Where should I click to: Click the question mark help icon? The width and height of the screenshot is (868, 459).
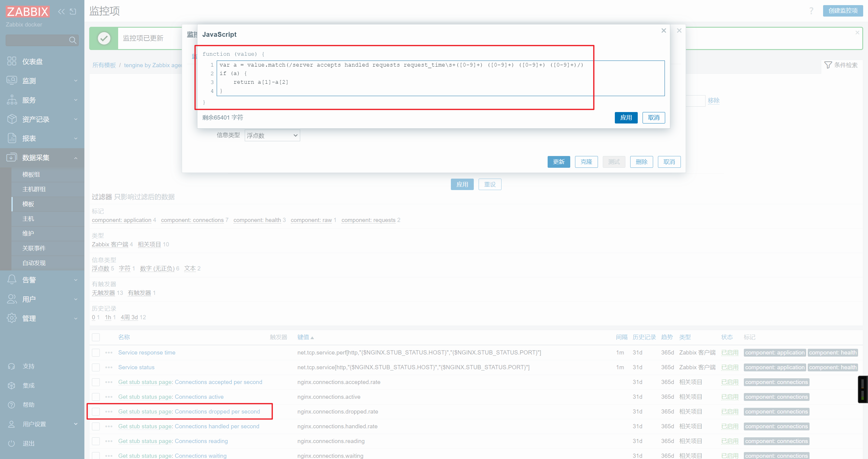click(811, 11)
